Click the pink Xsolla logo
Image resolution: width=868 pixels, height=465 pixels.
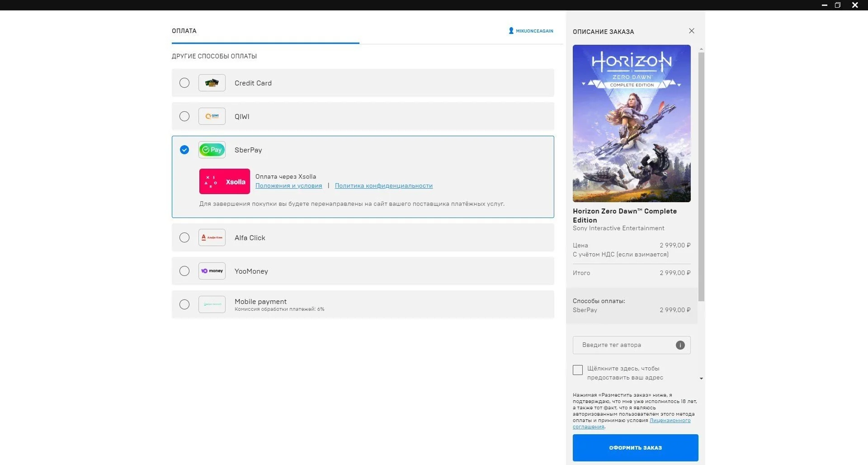[225, 181]
